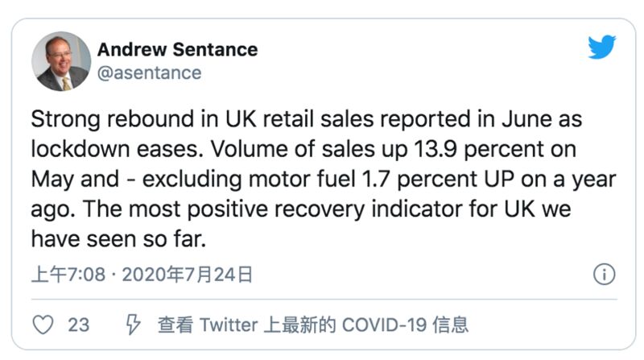Open the Andrew Sentance display name
The height and width of the screenshot is (360, 644).
(x=177, y=50)
